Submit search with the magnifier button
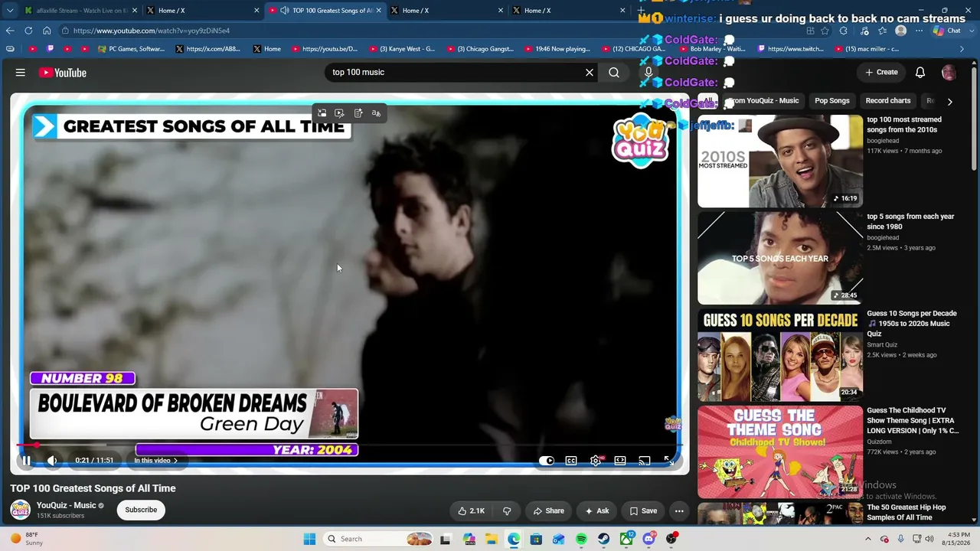Screen dimensions: 980x551 [x=614, y=72]
